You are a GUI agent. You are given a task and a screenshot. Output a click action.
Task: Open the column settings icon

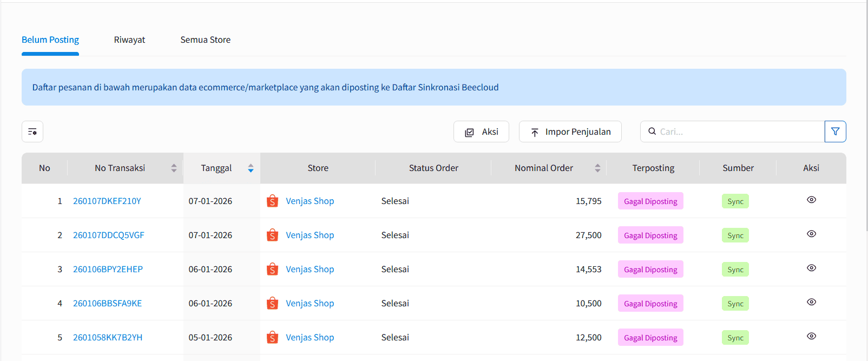point(32,132)
